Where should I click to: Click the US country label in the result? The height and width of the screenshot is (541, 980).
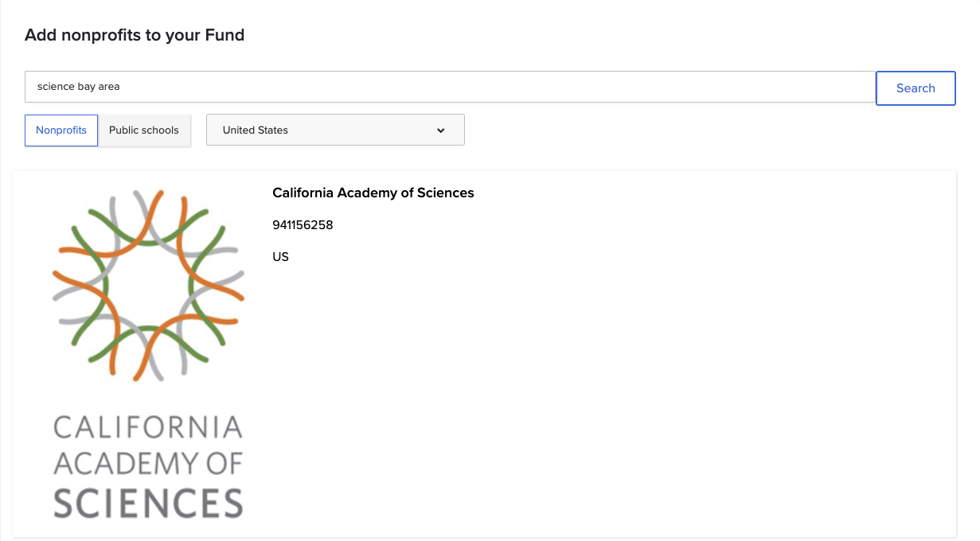click(280, 257)
